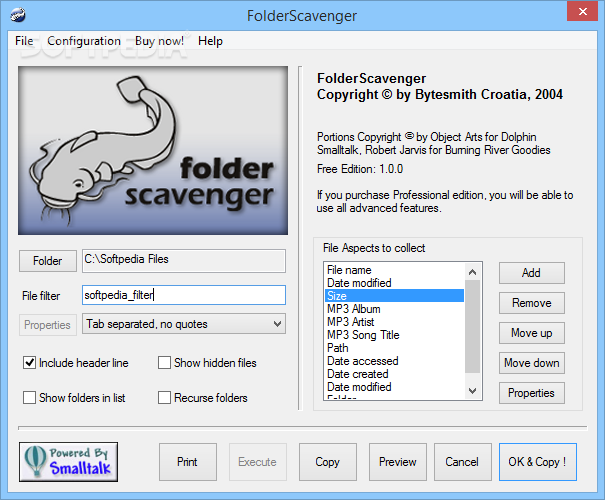The height and width of the screenshot is (500, 605).
Task: Click the OK & Copy ! button
Action: tap(538, 462)
